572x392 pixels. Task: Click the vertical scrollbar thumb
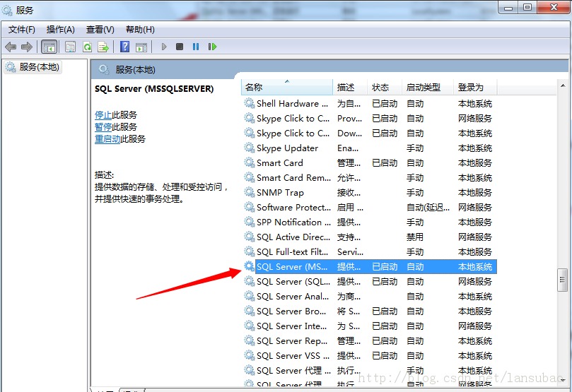coord(563,280)
